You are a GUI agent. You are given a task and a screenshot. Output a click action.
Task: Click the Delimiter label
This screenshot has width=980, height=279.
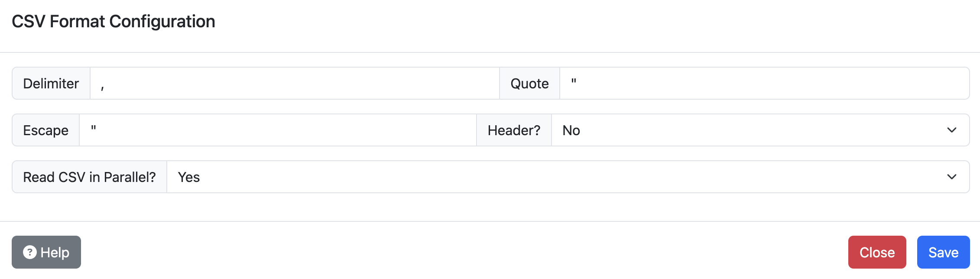(51, 83)
